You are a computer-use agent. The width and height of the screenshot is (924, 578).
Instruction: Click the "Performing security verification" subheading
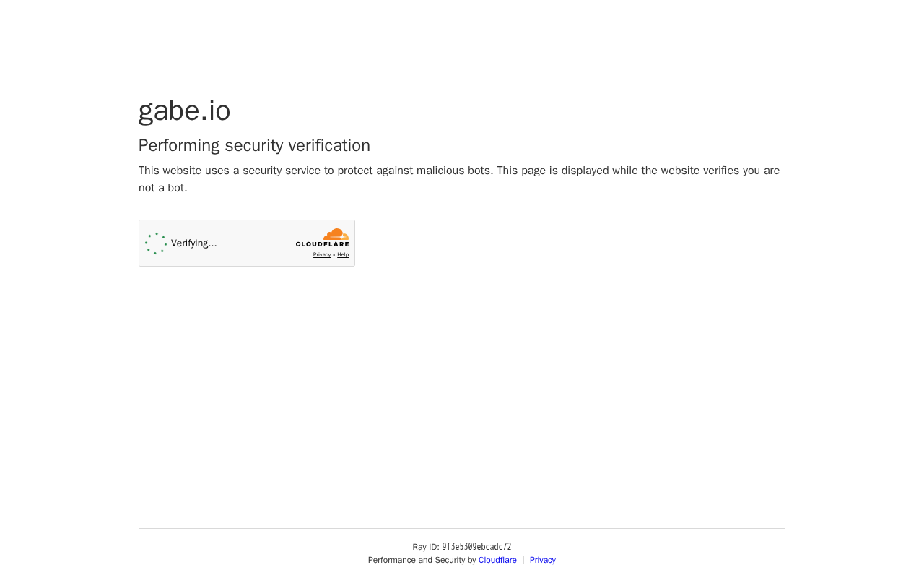pos(254,145)
